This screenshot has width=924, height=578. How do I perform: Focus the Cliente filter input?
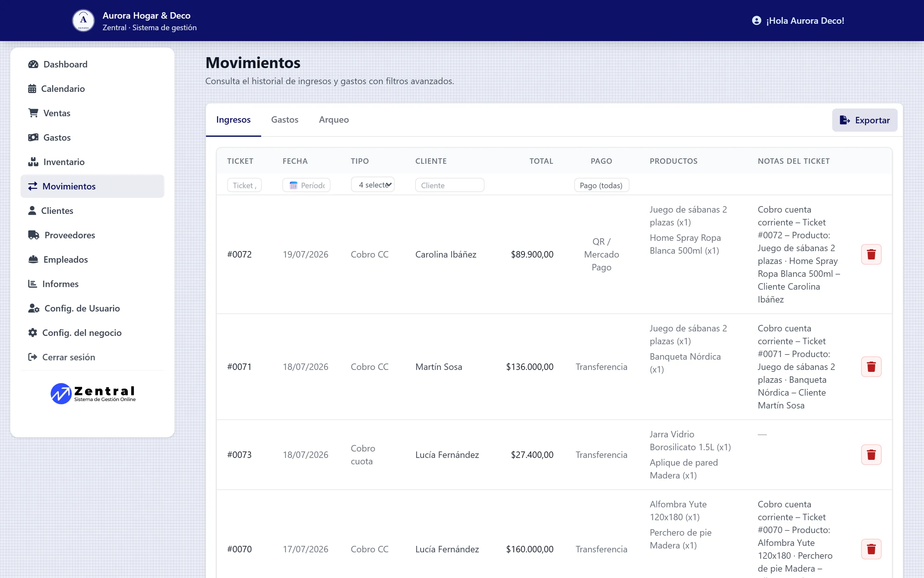[450, 185]
